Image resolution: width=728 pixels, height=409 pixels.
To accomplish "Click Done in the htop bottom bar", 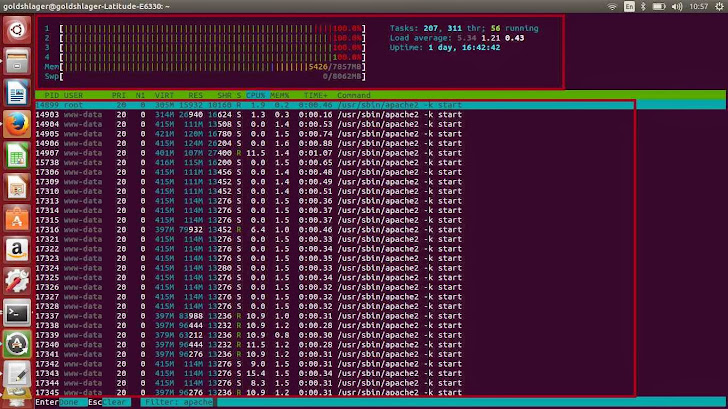I will point(69,402).
